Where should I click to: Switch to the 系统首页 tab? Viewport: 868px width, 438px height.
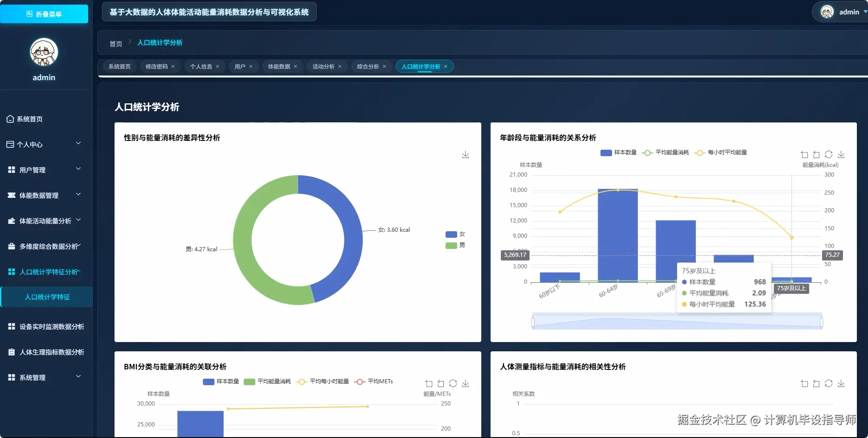[120, 67]
